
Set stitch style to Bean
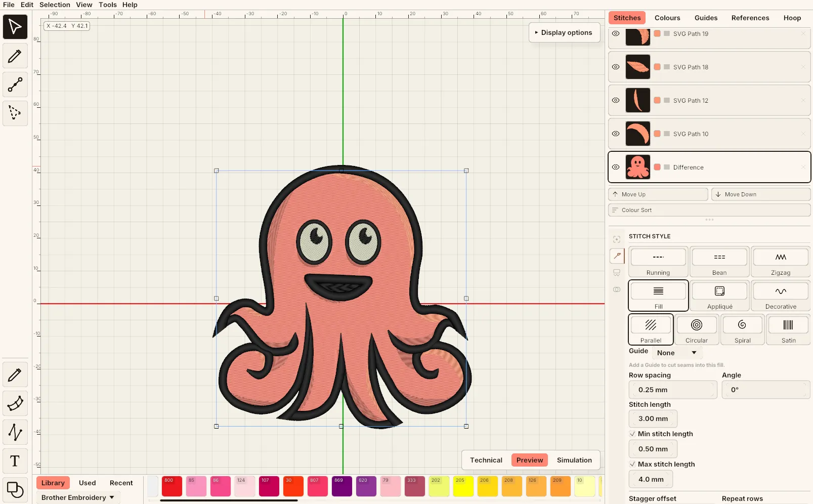[x=719, y=262]
